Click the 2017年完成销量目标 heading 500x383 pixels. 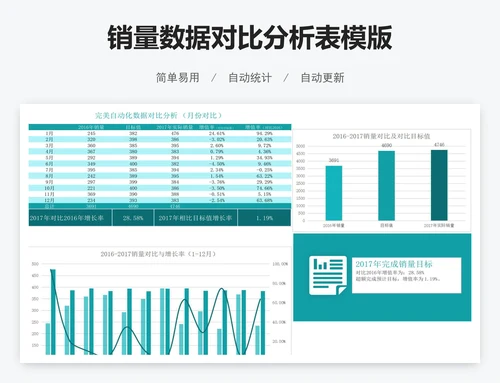pos(394,264)
